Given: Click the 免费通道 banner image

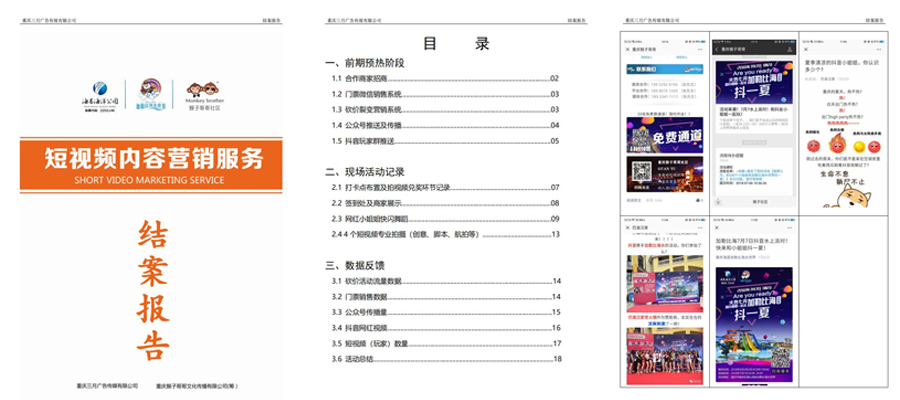Looking at the screenshot, I should click(x=662, y=131).
